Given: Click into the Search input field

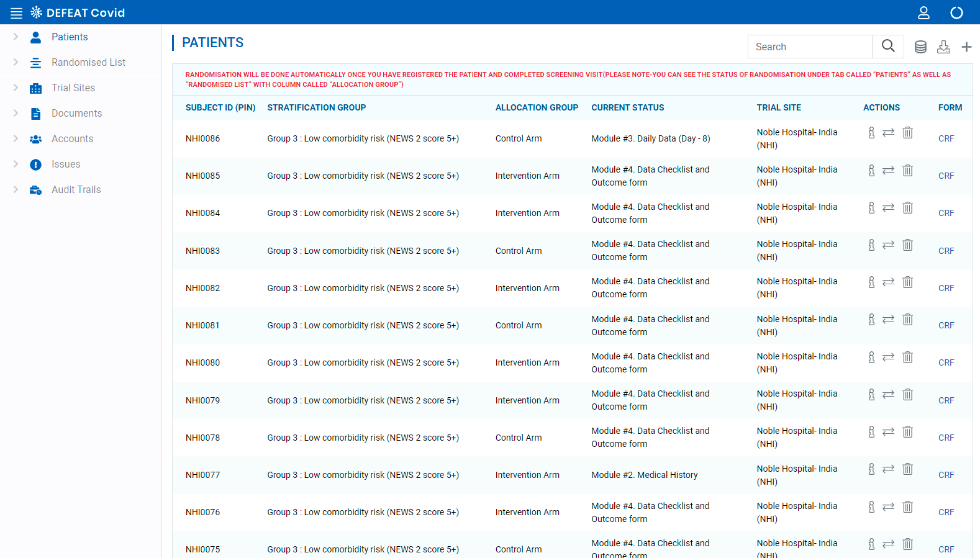Looking at the screenshot, I should pyautogui.click(x=810, y=47).
